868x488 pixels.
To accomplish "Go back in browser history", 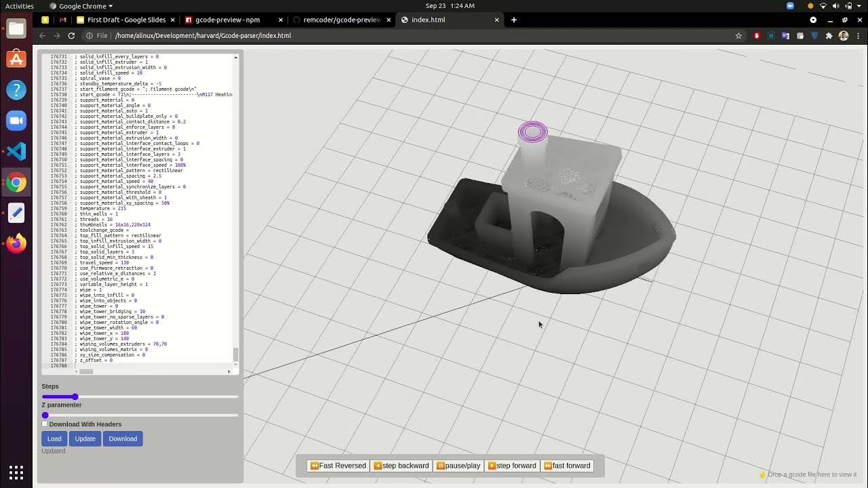I will (x=42, y=35).
